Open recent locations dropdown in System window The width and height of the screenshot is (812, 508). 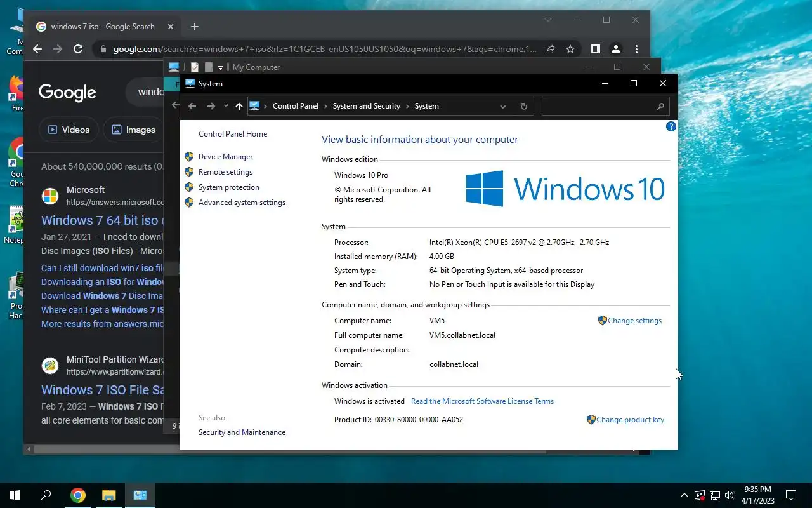tap(226, 106)
